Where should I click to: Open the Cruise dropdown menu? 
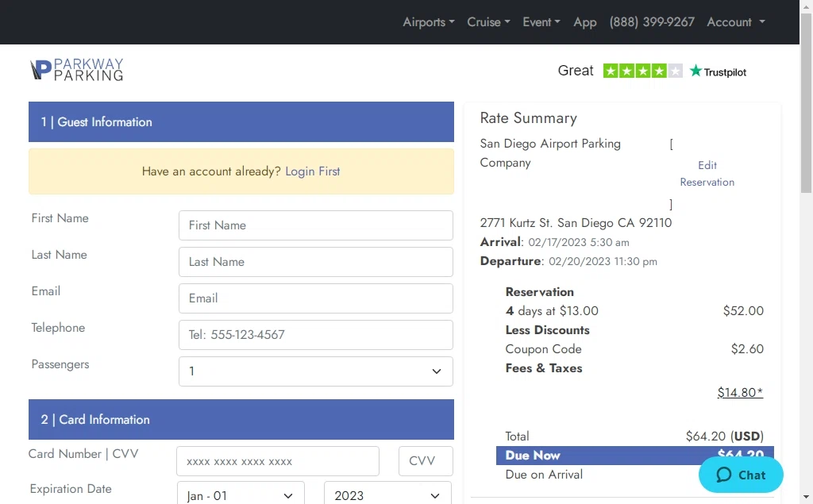(x=488, y=22)
